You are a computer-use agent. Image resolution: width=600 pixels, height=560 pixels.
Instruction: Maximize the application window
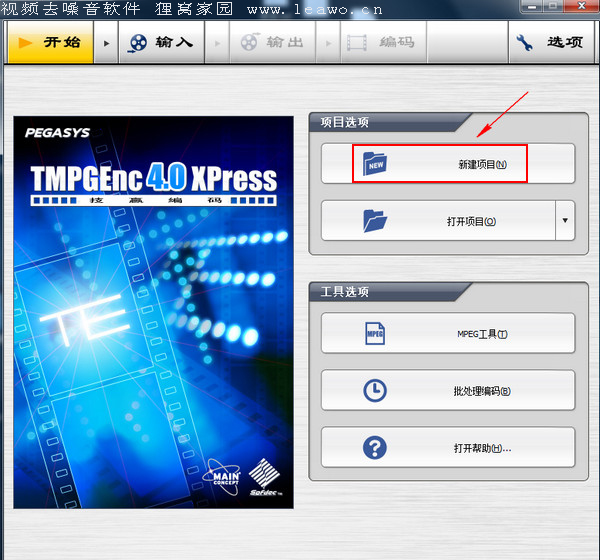click(x=553, y=6)
